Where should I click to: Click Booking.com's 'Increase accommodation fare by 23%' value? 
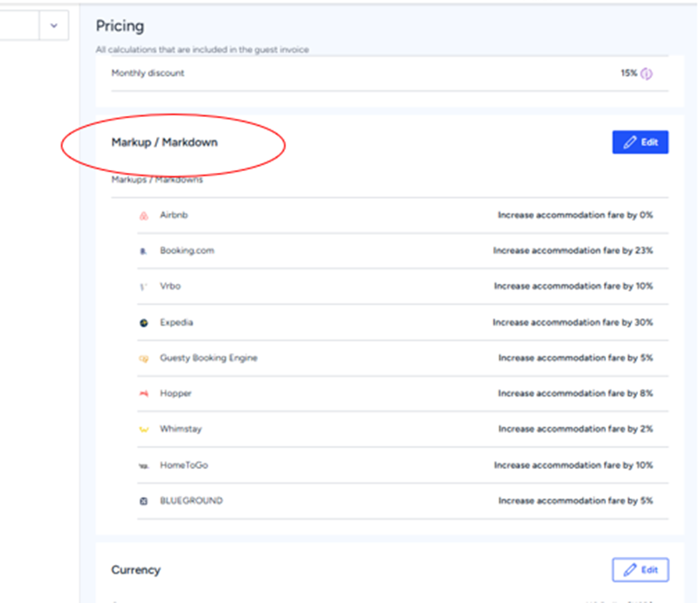pyautogui.click(x=573, y=250)
